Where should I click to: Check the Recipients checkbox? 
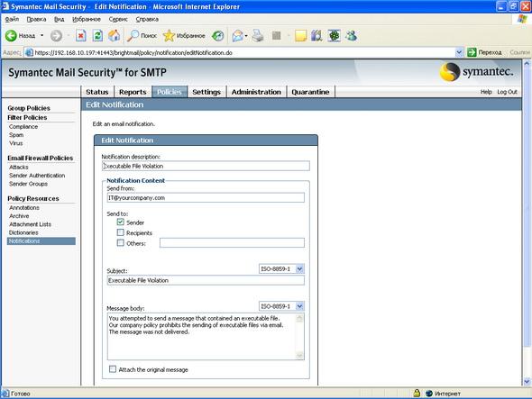(121, 232)
